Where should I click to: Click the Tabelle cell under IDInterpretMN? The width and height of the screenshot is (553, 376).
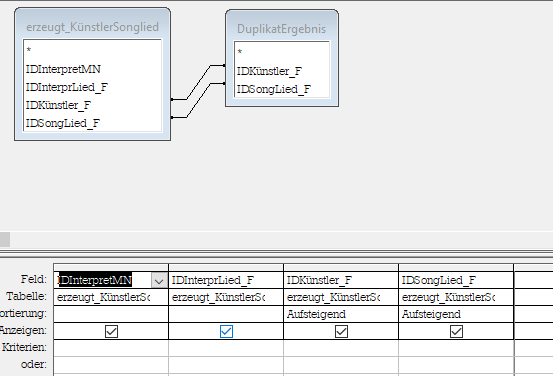point(111,297)
